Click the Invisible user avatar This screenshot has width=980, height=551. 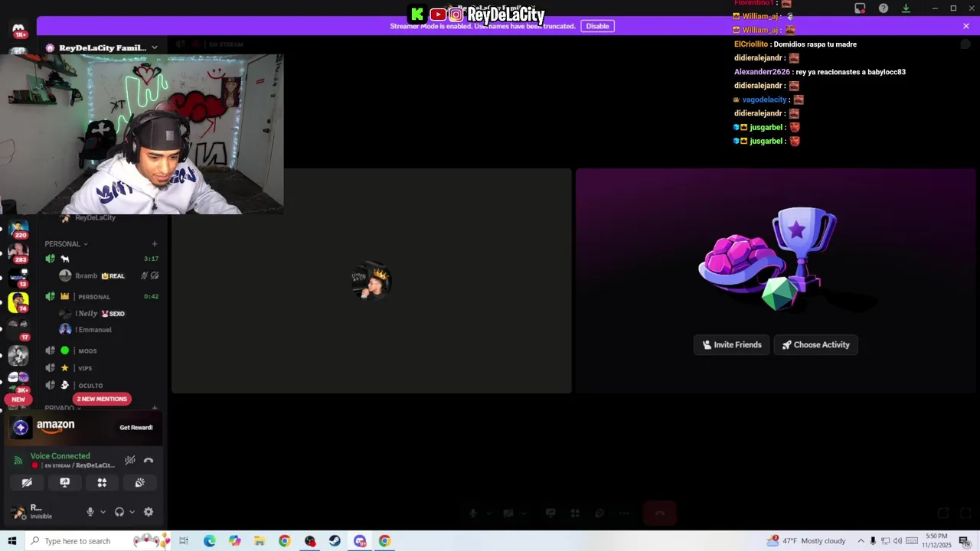click(18, 512)
